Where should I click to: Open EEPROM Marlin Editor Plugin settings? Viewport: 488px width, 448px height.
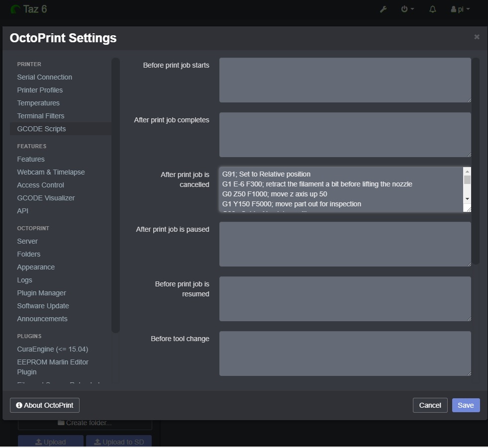tap(53, 367)
